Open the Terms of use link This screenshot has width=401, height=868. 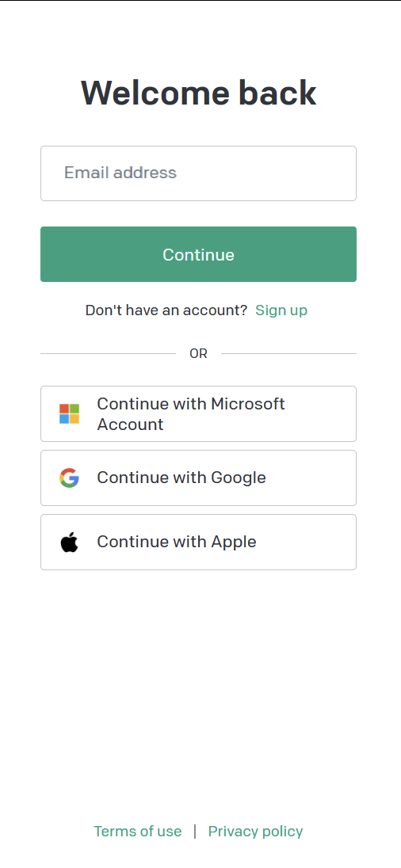point(137,832)
